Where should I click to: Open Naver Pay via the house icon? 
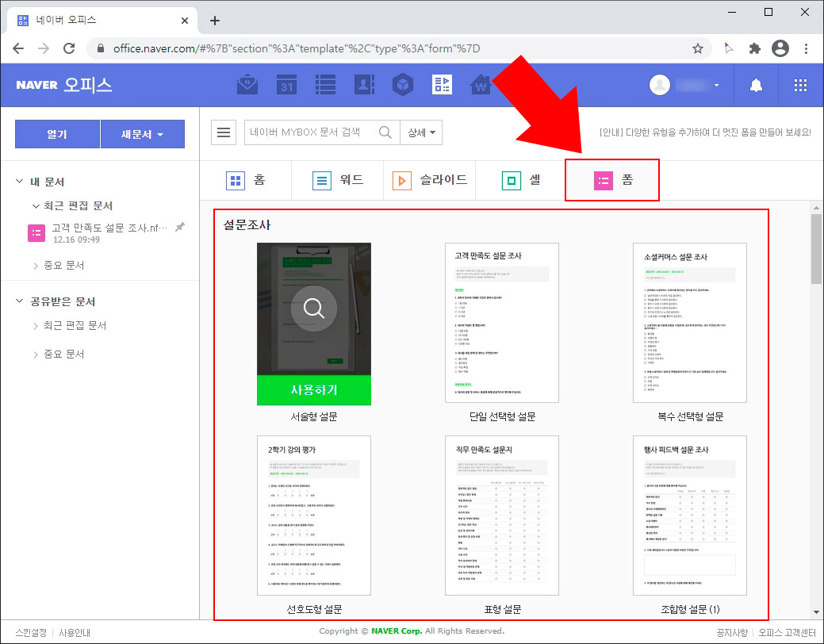481,85
